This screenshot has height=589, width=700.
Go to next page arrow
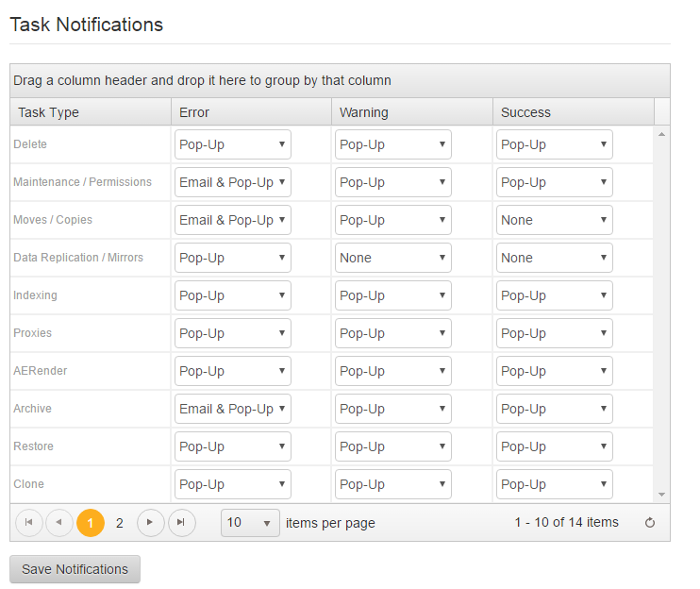150,523
